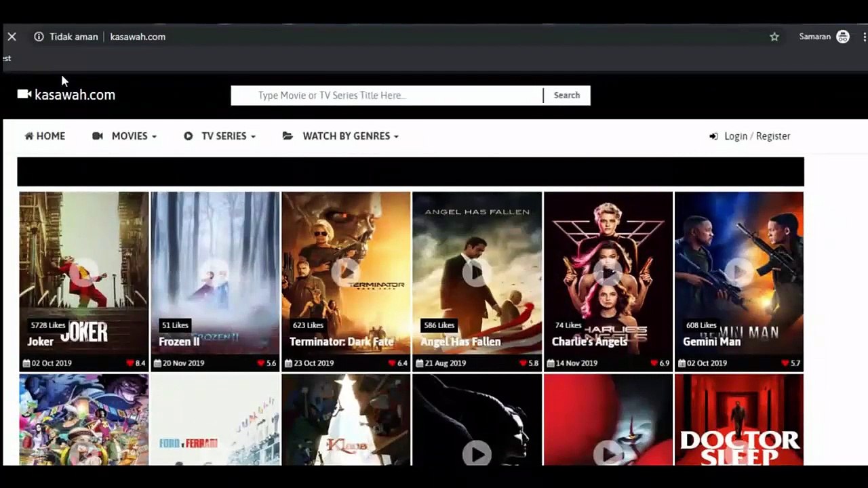Focus the movie title search field
The height and width of the screenshot is (488, 868).
387,96
